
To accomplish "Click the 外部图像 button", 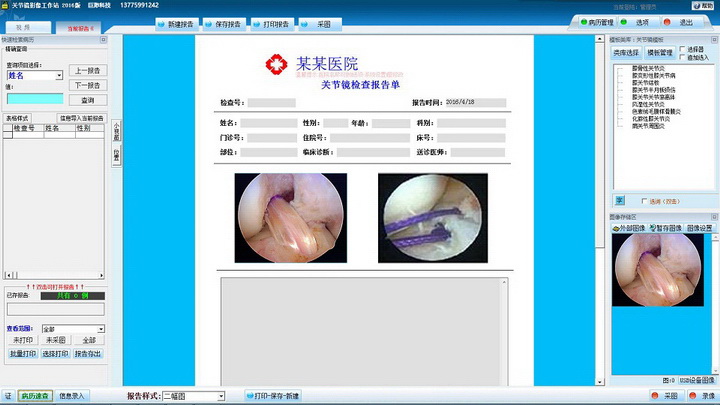I will [x=629, y=228].
